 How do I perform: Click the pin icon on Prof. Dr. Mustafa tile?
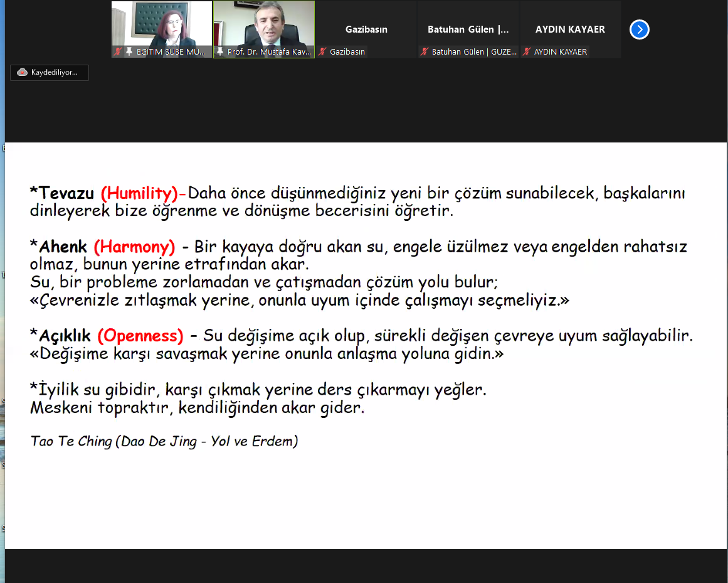[x=220, y=51]
